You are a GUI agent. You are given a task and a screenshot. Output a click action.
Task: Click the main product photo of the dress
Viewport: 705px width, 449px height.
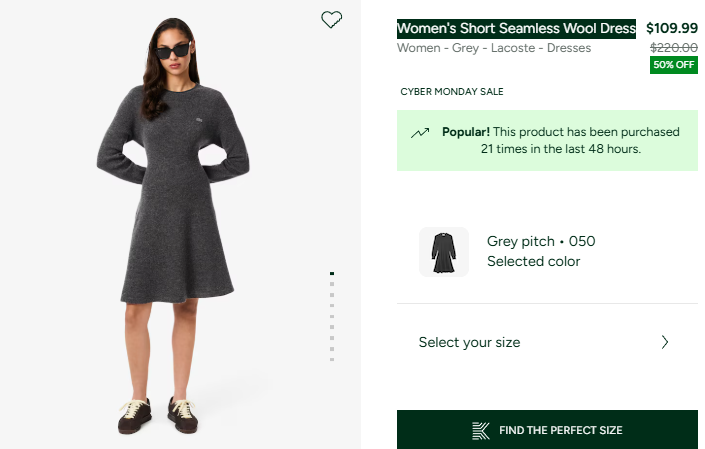pyautogui.click(x=171, y=220)
